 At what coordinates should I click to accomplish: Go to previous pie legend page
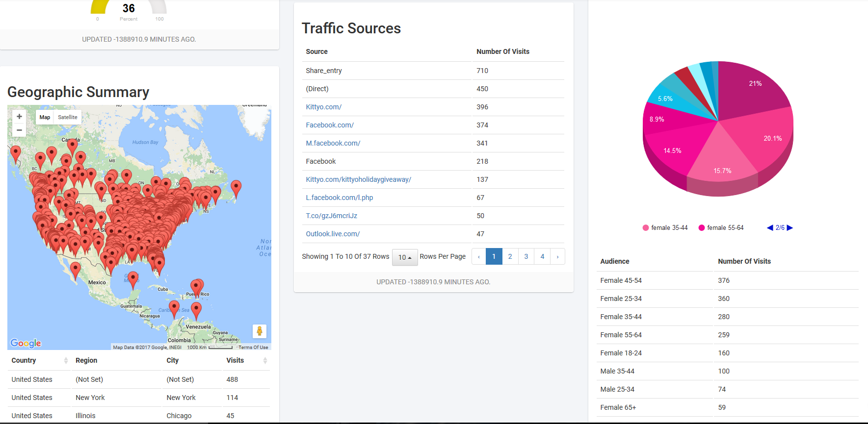770,227
